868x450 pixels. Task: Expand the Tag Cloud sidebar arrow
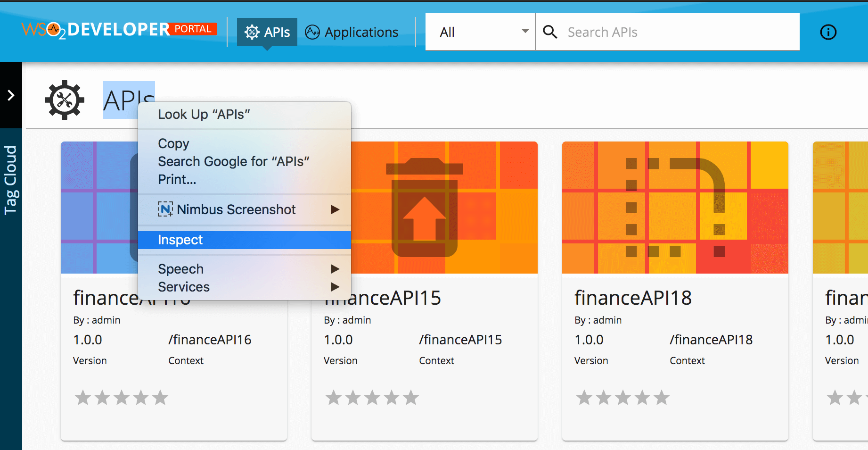pos(11,95)
